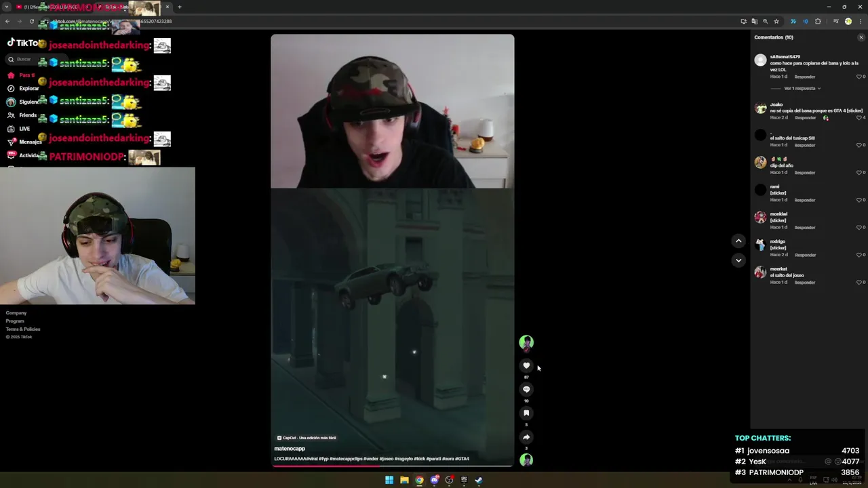This screenshot has width=868, height=488.
Task: Open the install app icon in address bar
Action: click(743, 21)
